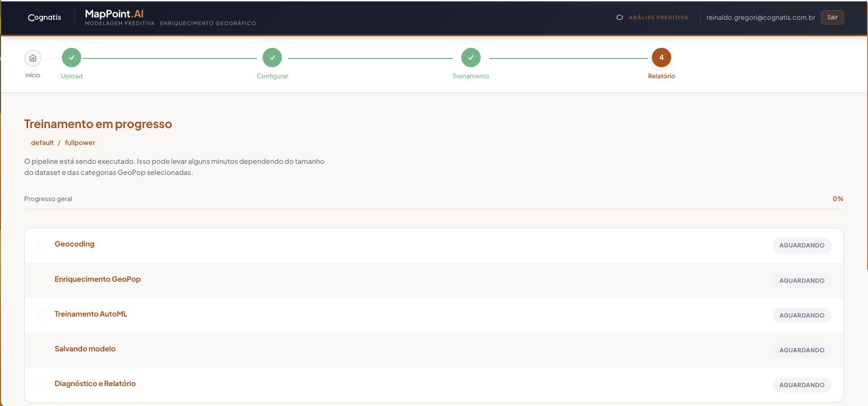868x406 pixels.
Task: Open the completed Upload step checkmark
Action: click(x=72, y=58)
